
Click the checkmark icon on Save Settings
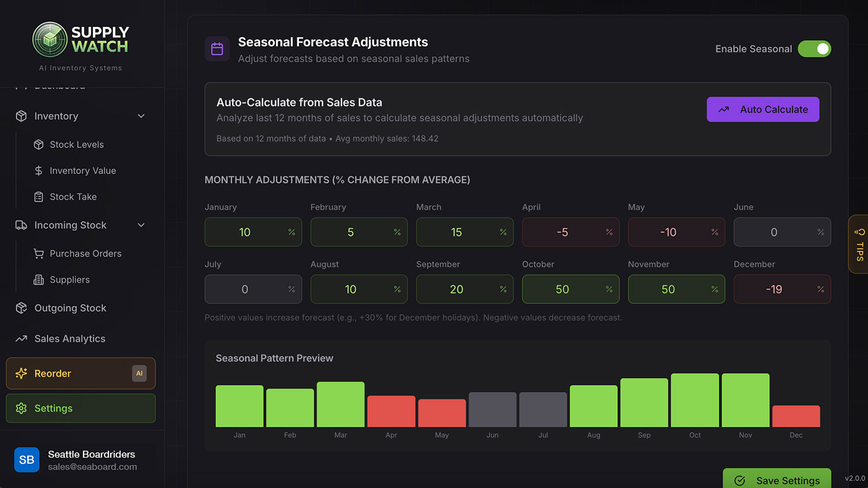point(739,481)
